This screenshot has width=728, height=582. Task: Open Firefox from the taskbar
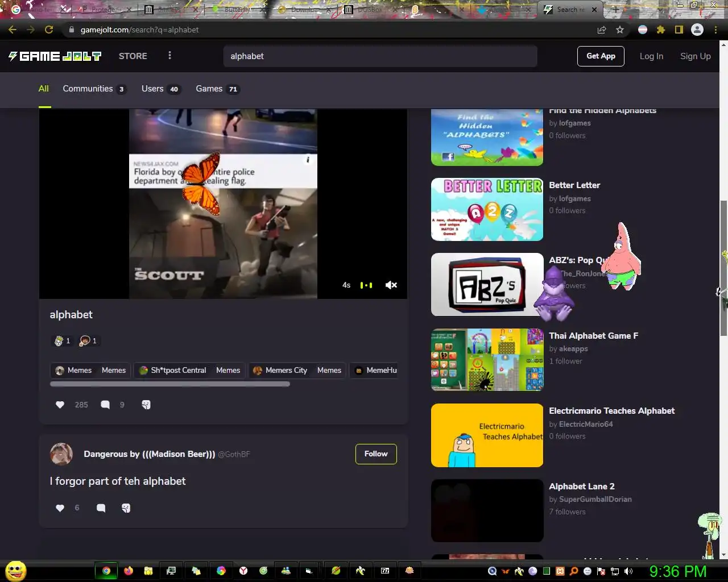pyautogui.click(x=129, y=571)
